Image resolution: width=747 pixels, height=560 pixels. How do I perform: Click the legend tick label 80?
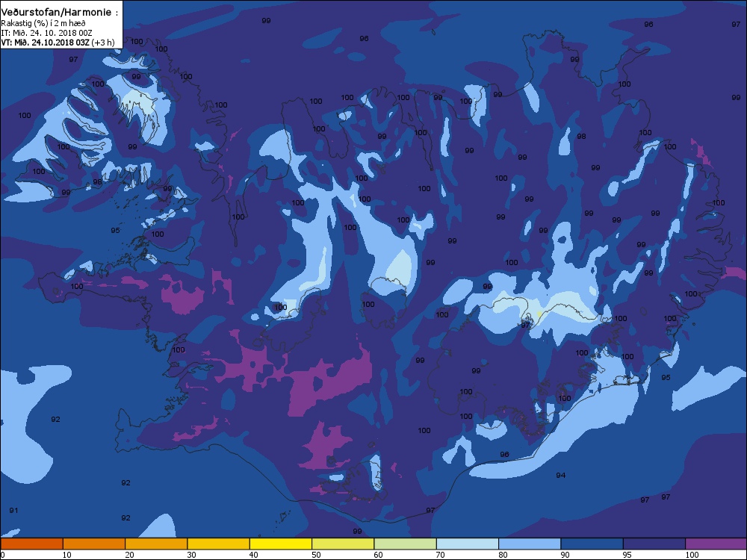503,555
